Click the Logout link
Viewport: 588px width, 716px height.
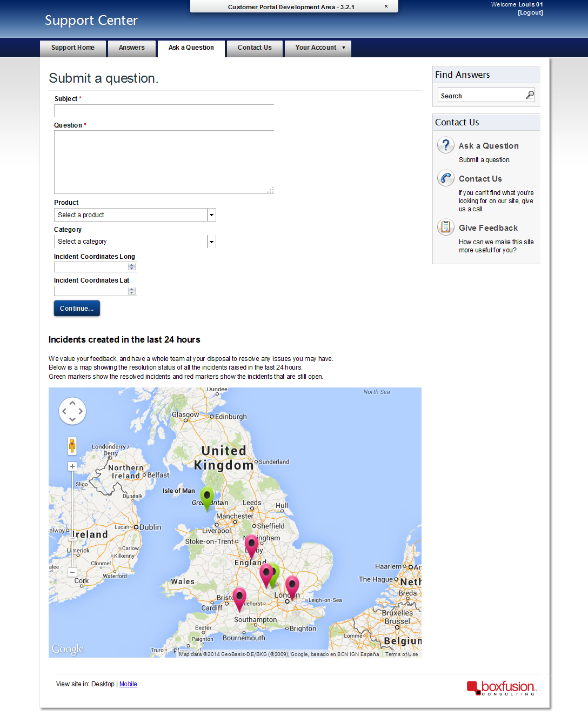point(530,12)
